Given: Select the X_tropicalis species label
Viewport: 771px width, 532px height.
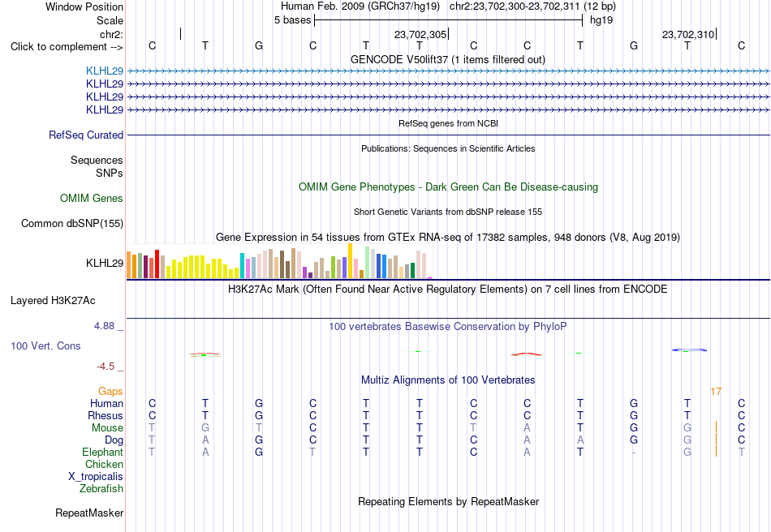Looking at the screenshot, I should [96, 477].
